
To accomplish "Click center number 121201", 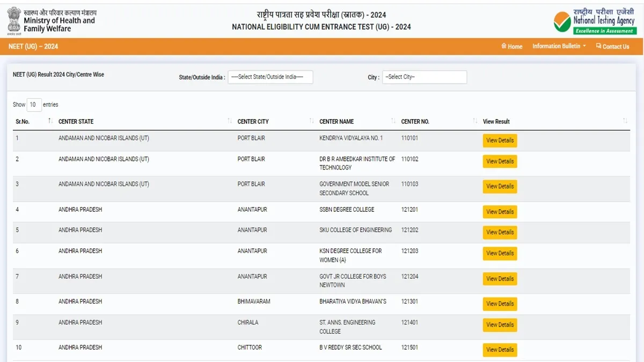I will coord(409,210).
